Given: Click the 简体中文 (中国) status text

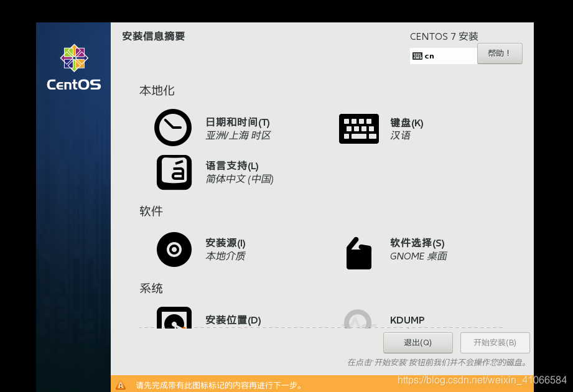Looking at the screenshot, I should [x=240, y=179].
